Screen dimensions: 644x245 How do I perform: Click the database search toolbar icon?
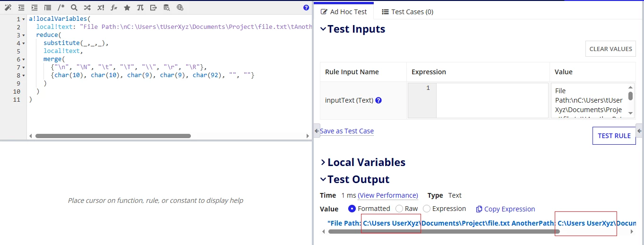pos(167,8)
